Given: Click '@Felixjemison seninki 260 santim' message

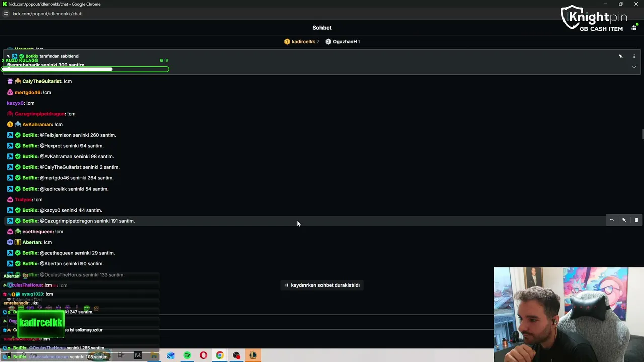Looking at the screenshot, I should pyautogui.click(x=77, y=135).
